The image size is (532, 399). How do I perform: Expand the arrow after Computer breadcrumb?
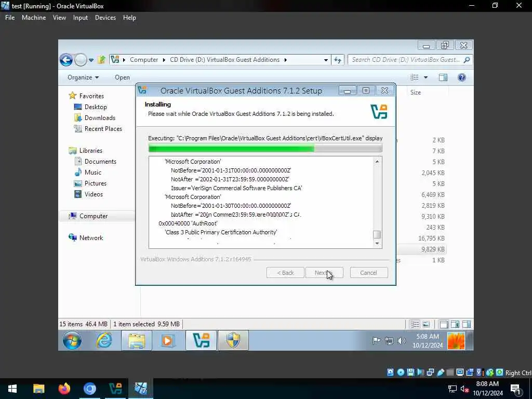click(164, 60)
